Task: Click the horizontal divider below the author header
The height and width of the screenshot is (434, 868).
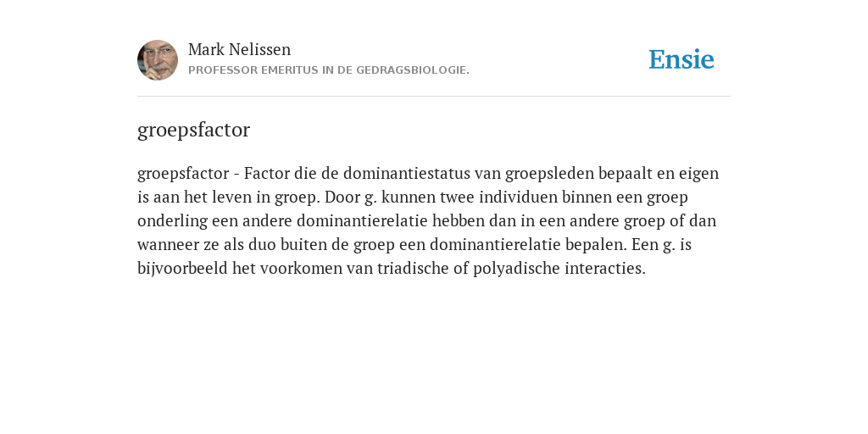Action: click(x=434, y=97)
